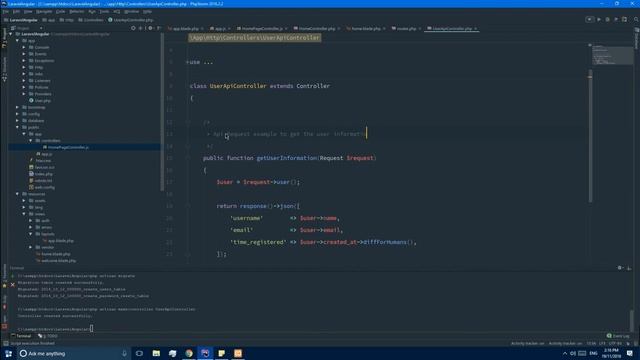
Task: Open Chrome from the taskbar
Action: pos(189,353)
